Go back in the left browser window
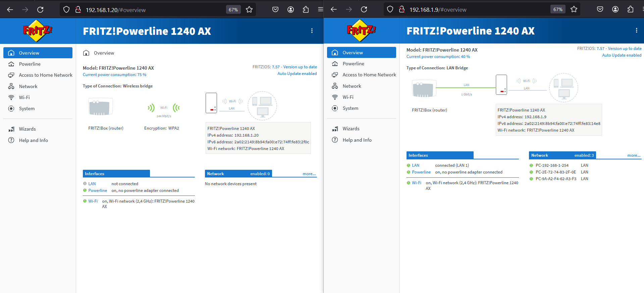644x293 pixels. (x=10, y=10)
